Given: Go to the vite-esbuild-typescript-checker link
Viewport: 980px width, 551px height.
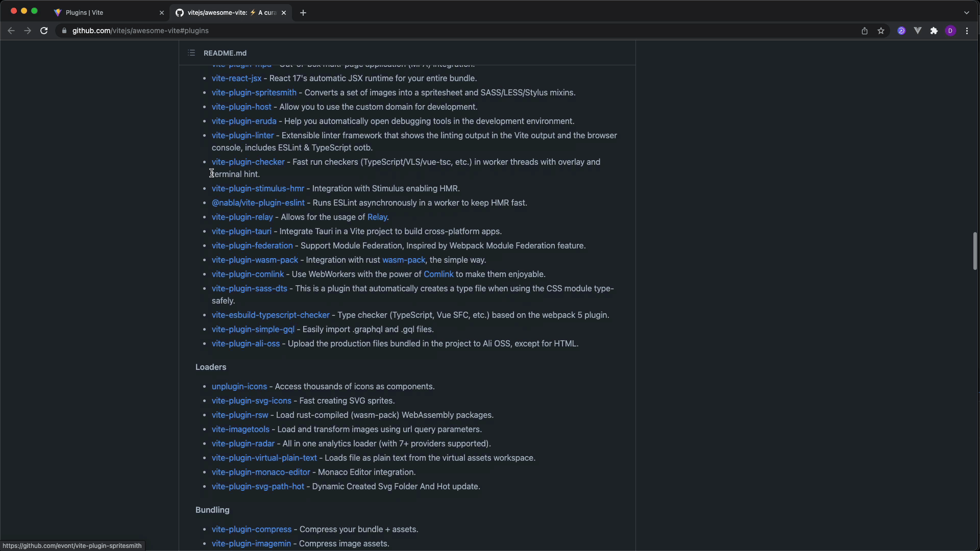Looking at the screenshot, I should point(271,315).
